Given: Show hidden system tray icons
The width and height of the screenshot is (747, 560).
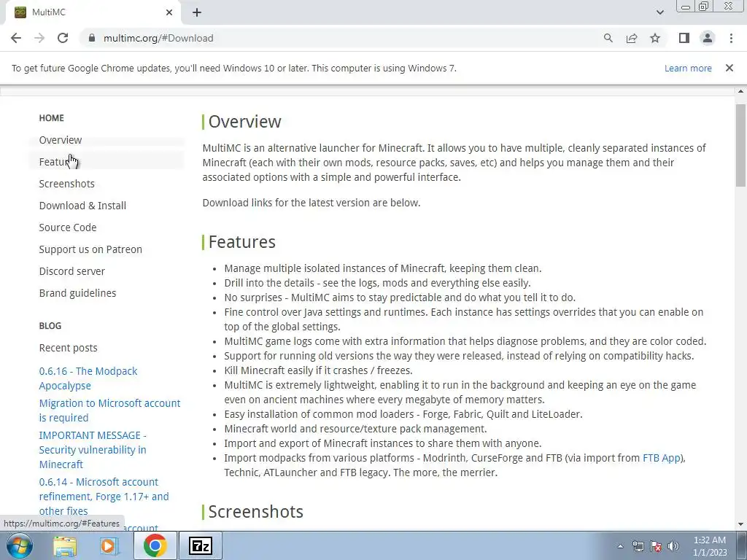Looking at the screenshot, I should point(620,546).
